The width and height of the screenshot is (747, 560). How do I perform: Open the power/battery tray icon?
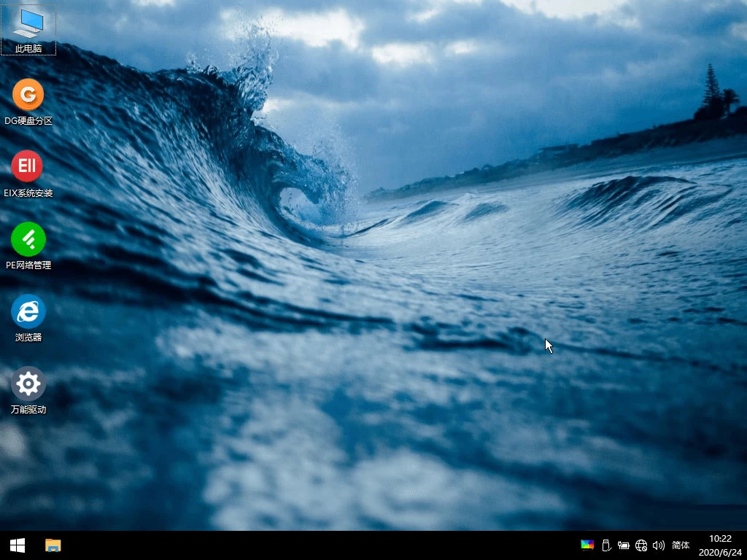623,545
